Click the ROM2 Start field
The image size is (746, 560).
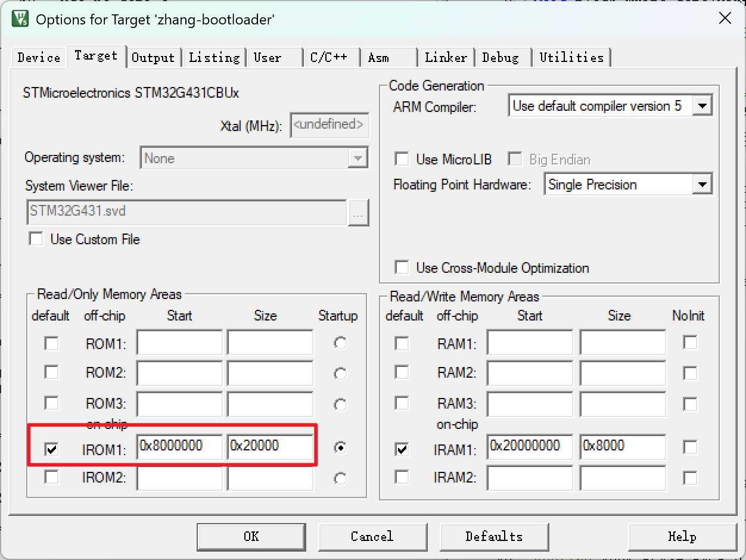click(x=179, y=373)
